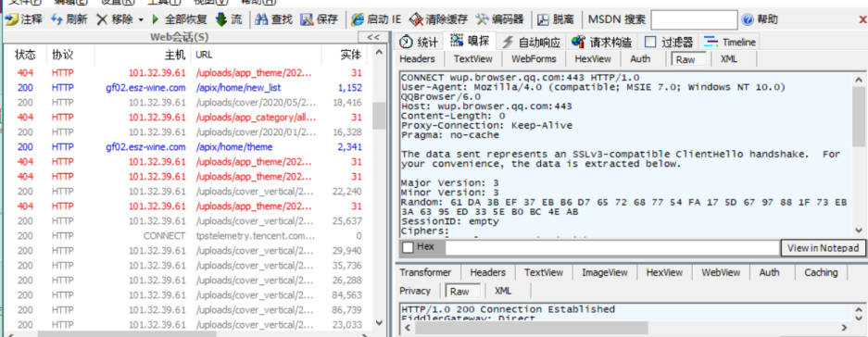This screenshot has width=868, height=337.
Task: Click into the MSDN 搜索 search field
Action: click(694, 20)
